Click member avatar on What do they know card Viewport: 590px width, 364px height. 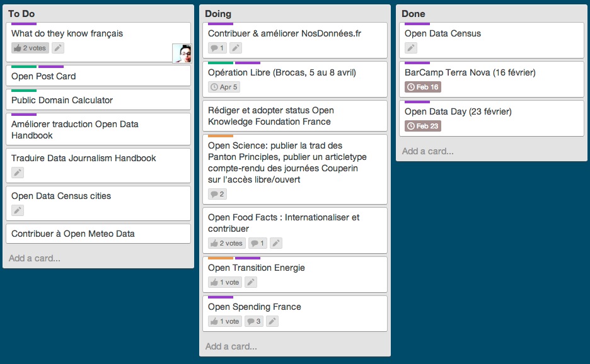[182, 54]
